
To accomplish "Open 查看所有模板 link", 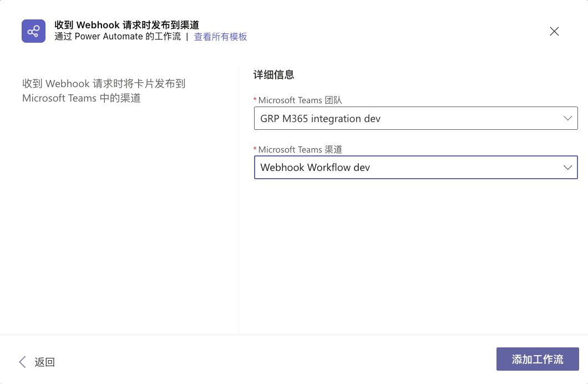I will click(220, 37).
